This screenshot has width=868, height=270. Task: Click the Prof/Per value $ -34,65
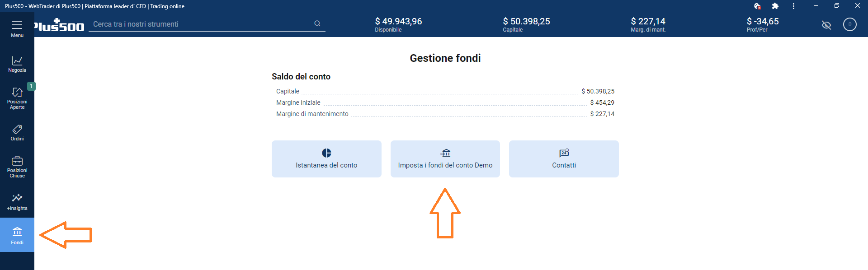click(763, 21)
